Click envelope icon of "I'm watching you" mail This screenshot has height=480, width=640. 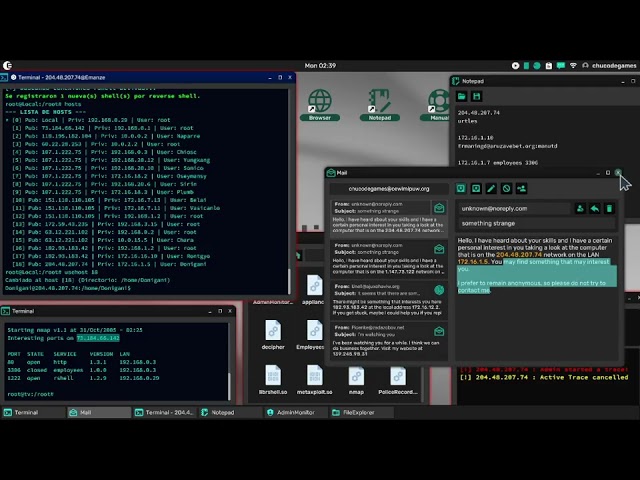click(x=439, y=331)
